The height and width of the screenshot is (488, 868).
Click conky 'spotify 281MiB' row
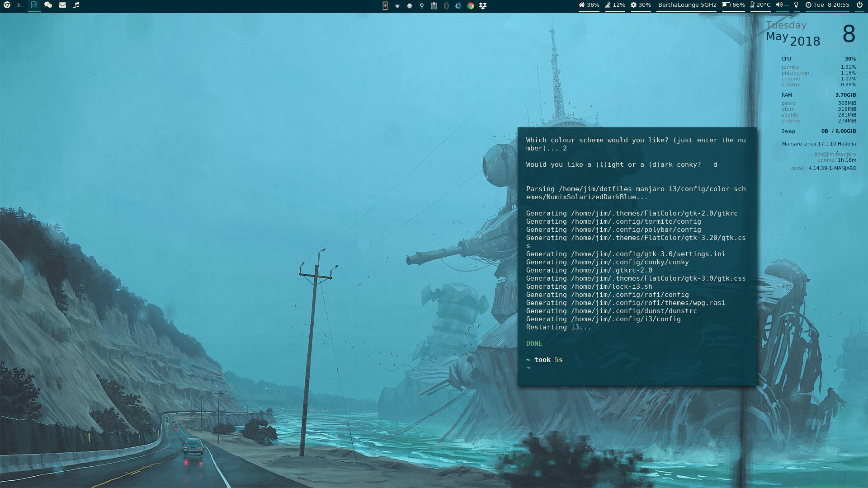click(x=819, y=115)
